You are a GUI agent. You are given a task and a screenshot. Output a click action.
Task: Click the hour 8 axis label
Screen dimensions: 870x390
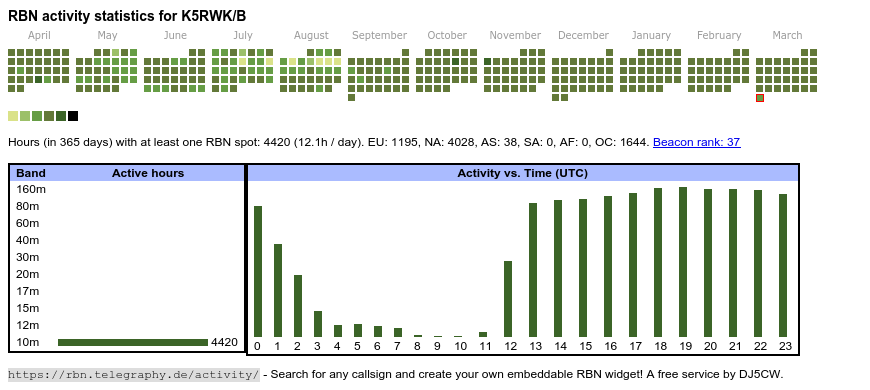coord(418,346)
